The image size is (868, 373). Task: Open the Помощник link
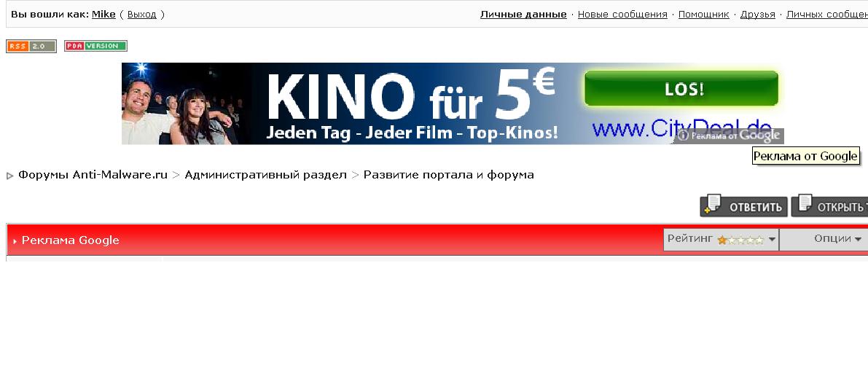point(703,15)
